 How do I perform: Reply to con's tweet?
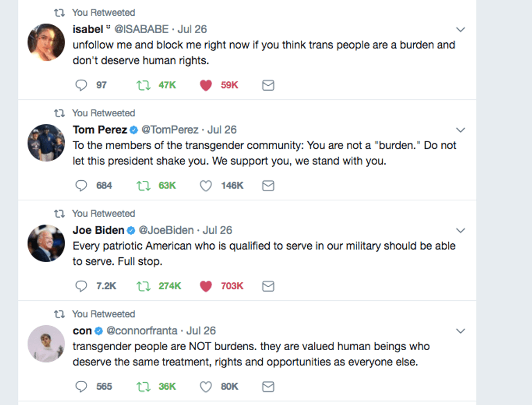(81, 387)
